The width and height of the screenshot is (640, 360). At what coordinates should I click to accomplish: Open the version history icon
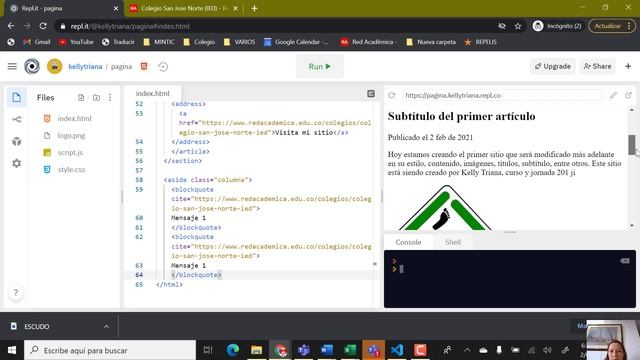click(163, 67)
